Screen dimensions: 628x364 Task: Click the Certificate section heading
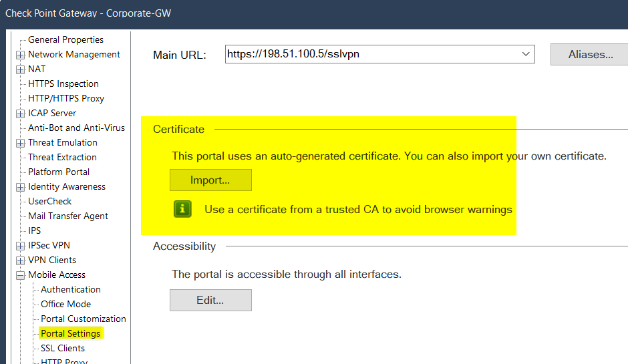(178, 130)
